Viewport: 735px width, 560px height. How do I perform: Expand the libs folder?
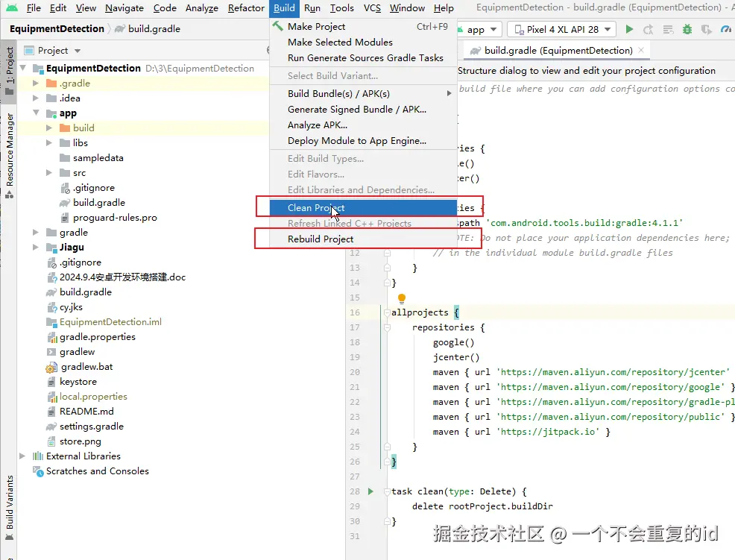tap(48, 142)
